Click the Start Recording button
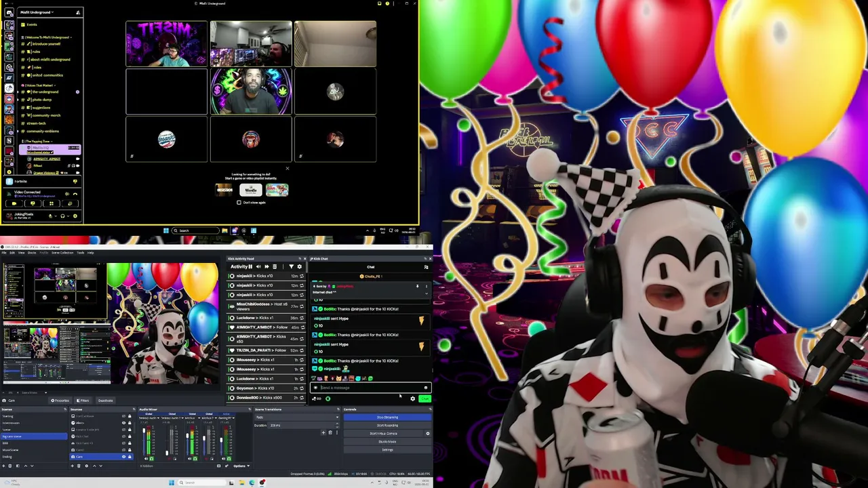Viewport: 868px width, 488px height. tap(387, 425)
